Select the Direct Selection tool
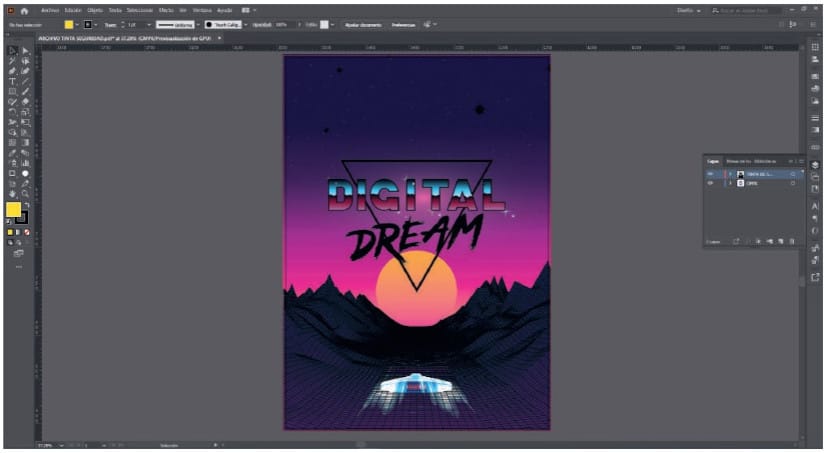 pyautogui.click(x=25, y=50)
